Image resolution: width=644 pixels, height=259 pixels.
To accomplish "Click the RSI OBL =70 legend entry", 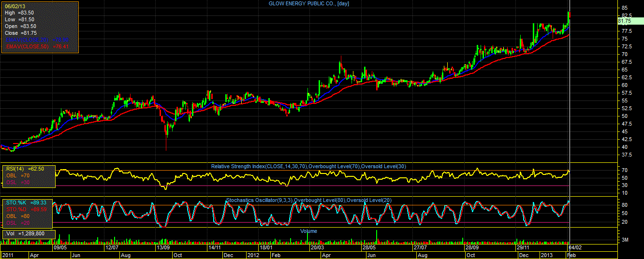I will tap(17, 175).
